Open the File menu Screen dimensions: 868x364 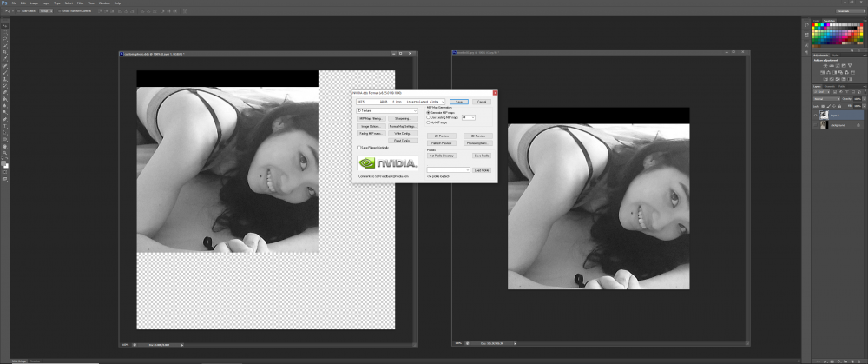[x=14, y=3]
